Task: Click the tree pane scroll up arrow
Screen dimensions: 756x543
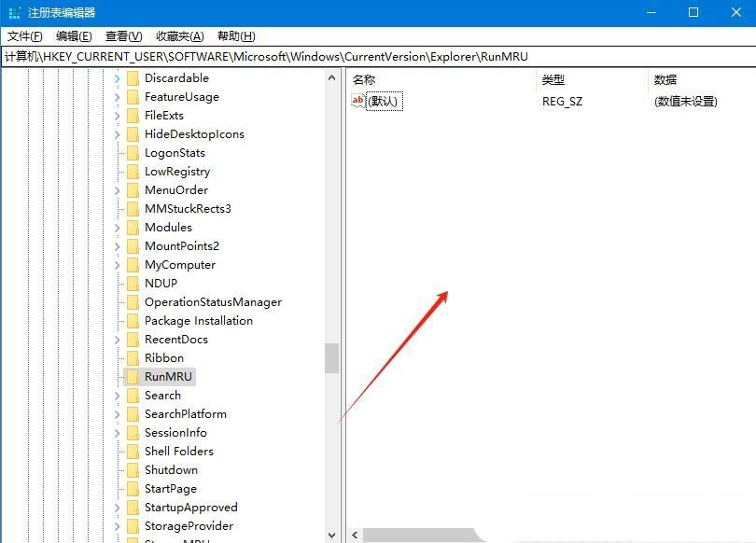Action: click(x=332, y=78)
